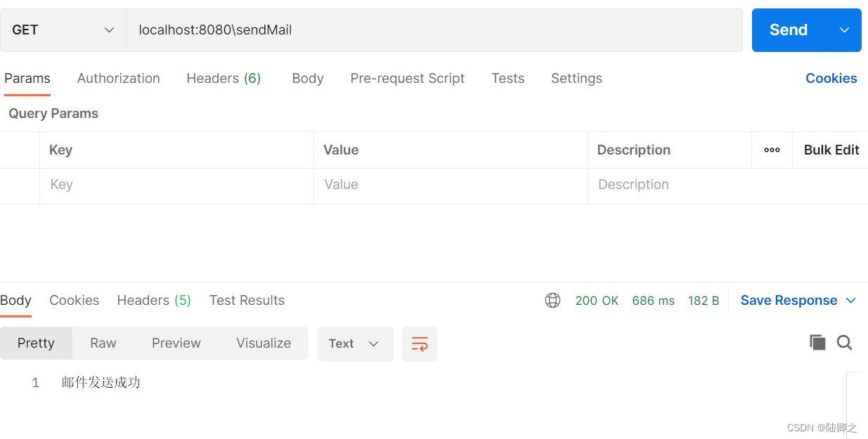Viewport: 868px width, 439px height.
Task: Click the Send button
Action: pos(788,30)
